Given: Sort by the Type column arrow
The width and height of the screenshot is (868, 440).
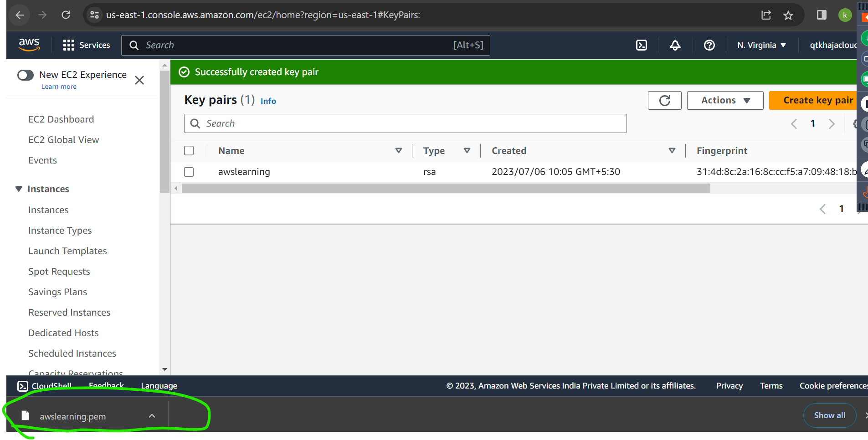Looking at the screenshot, I should tap(467, 150).
